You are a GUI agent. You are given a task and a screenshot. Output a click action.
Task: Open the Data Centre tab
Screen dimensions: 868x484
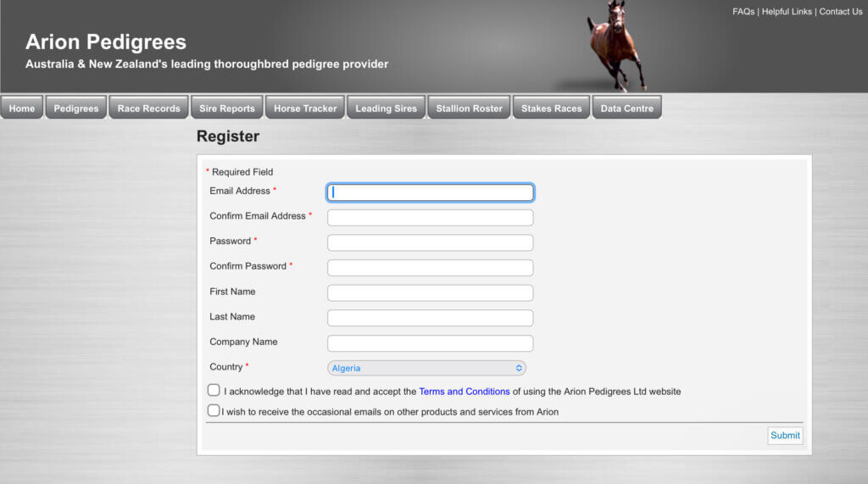626,108
